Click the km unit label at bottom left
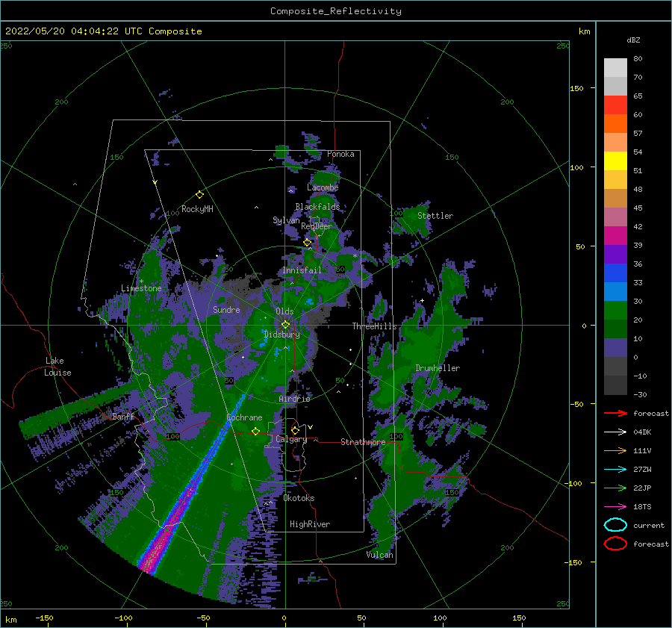Viewport: 672px width, 628px height. (x=10, y=620)
